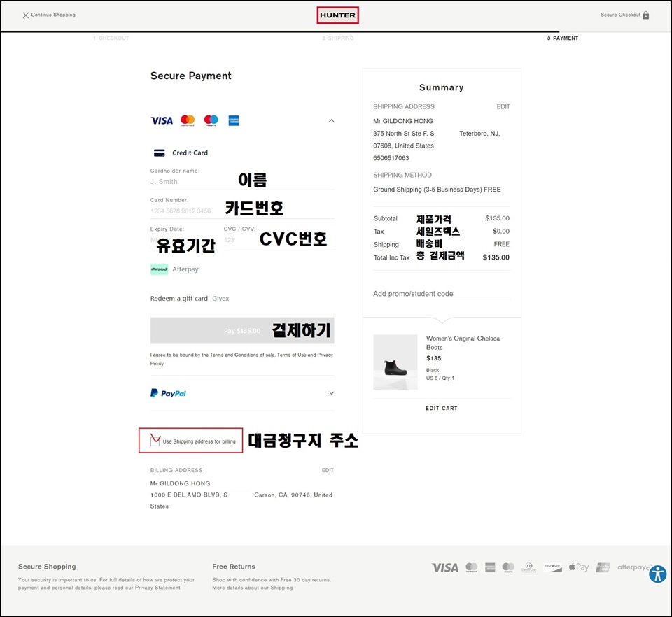Select step 3 PAYMENT
Image resolution: width=672 pixels, height=617 pixels.
(x=563, y=38)
